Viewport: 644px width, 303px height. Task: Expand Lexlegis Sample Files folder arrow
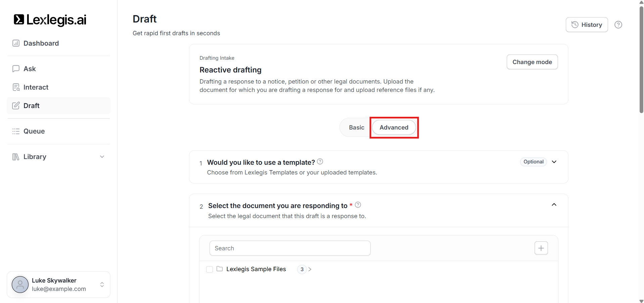coord(310,269)
